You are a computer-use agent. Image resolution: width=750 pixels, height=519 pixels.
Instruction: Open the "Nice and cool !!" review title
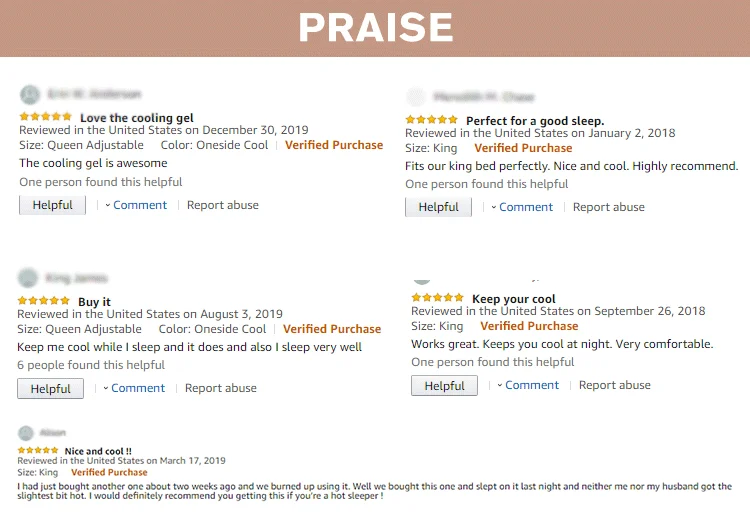[x=98, y=451]
